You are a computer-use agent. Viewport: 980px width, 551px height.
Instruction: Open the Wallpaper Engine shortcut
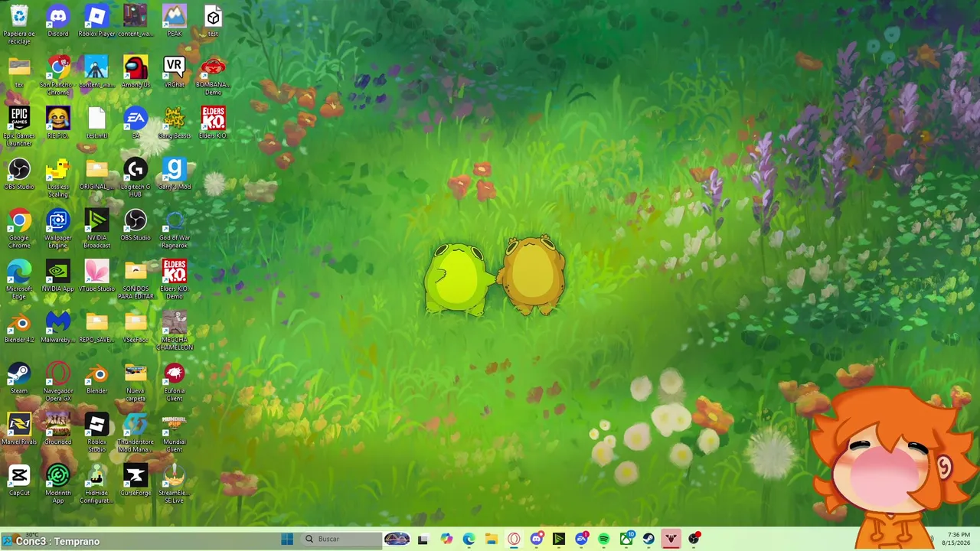point(58,229)
